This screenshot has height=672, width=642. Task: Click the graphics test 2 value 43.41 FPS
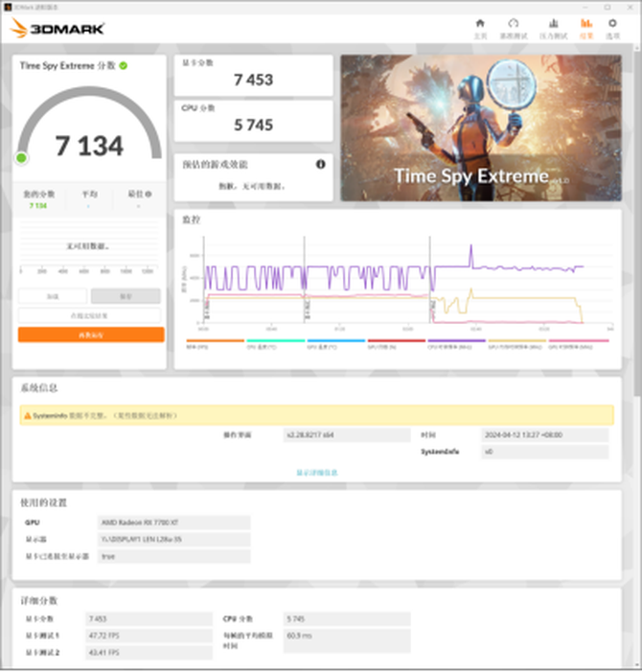pos(149,653)
